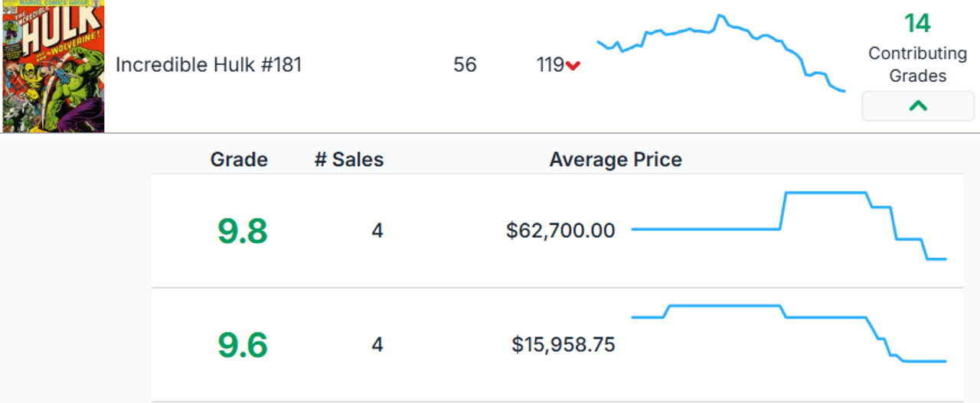Screen dimensions: 980x403
Task: Open the 9.8 grade price trend chart
Action: (789, 226)
